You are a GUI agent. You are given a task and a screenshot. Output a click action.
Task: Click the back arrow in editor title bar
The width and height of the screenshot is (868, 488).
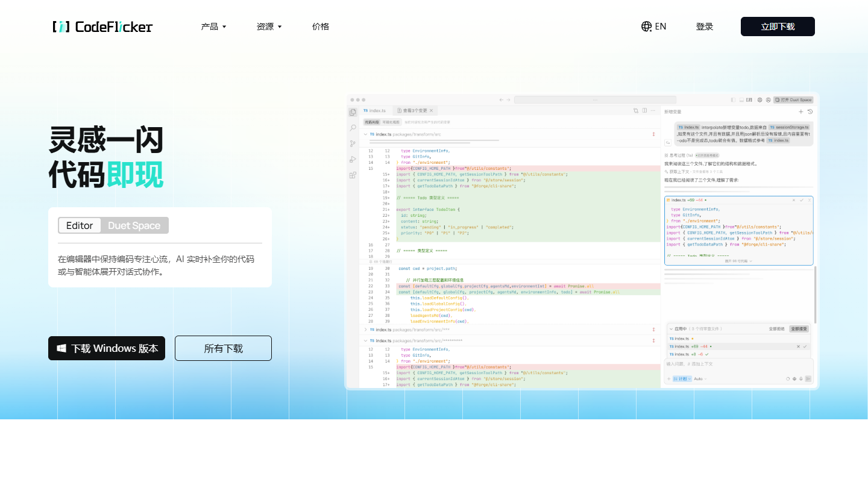(x=502, y=99)
